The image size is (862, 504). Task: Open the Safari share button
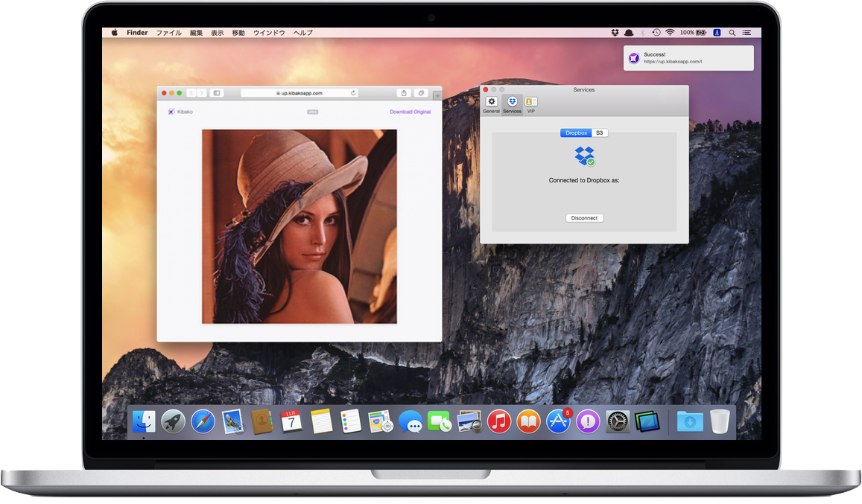404,93
